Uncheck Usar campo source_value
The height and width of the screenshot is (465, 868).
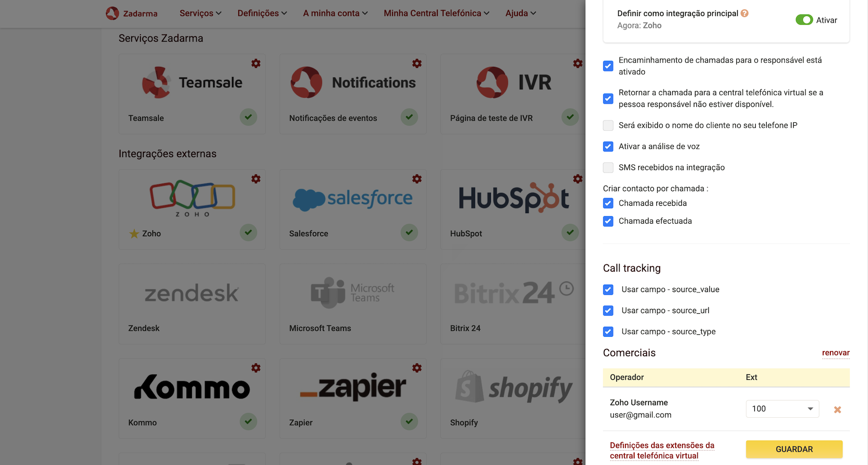[x=608, y=290]
